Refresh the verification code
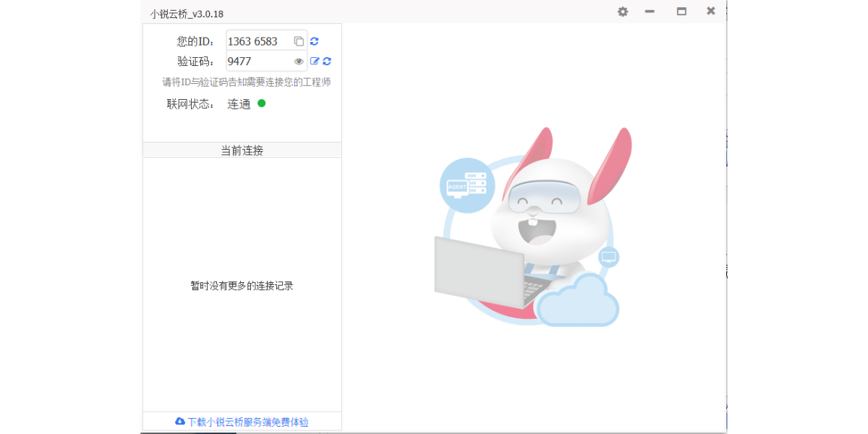 327,61
